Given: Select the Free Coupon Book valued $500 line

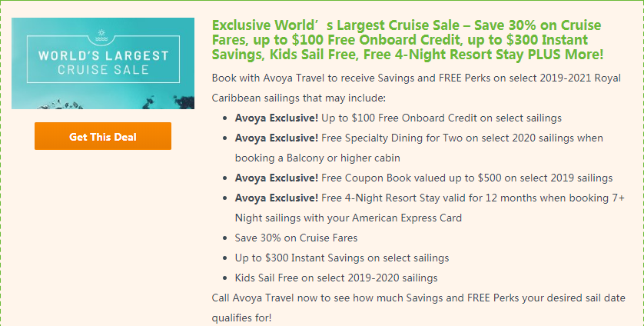Looking at the screenshot, I should tap(424, 178).
